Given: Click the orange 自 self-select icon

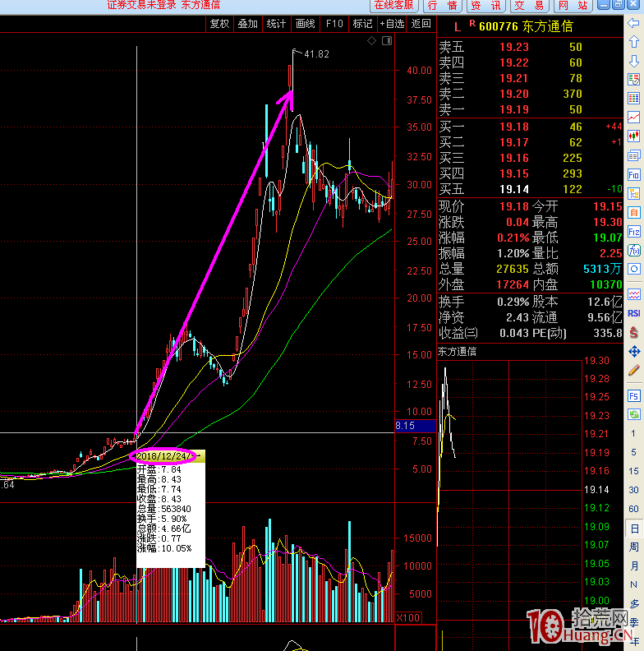Looking at the screenshot, I should click(633, 213).
